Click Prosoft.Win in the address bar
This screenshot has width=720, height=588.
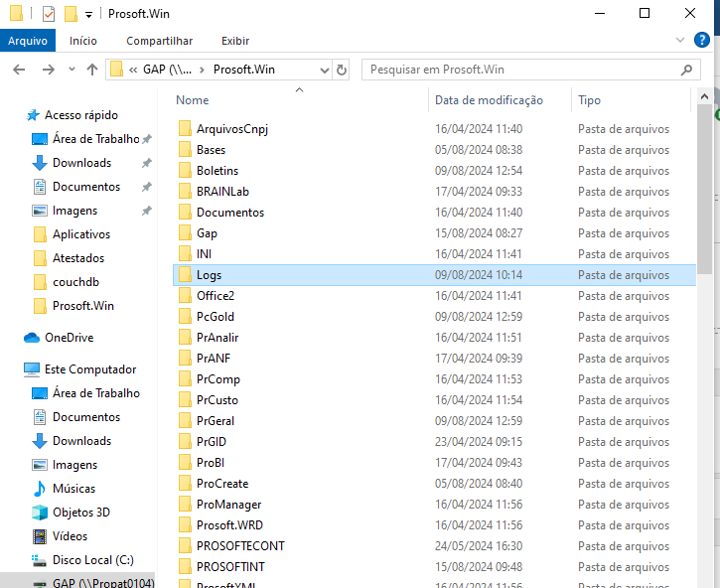coord(244,70)
